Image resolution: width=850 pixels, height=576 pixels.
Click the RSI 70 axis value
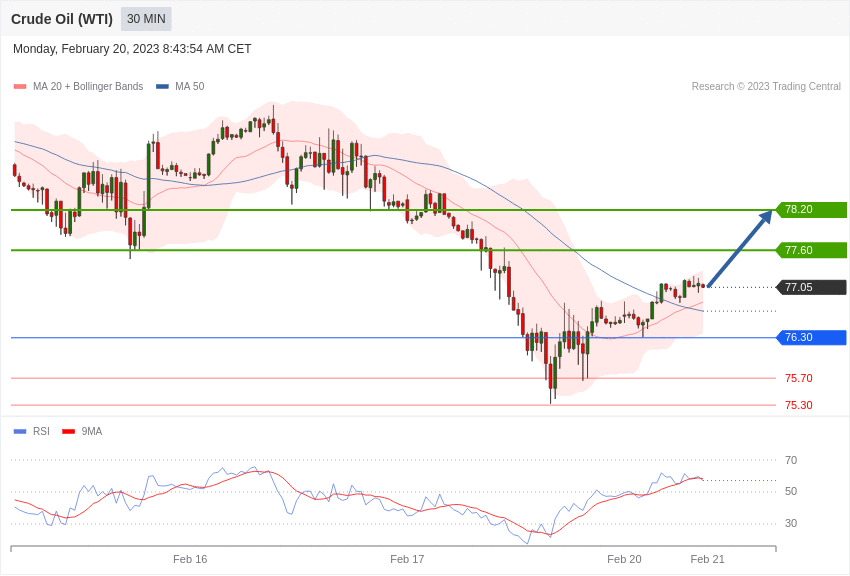coord(791,460)
